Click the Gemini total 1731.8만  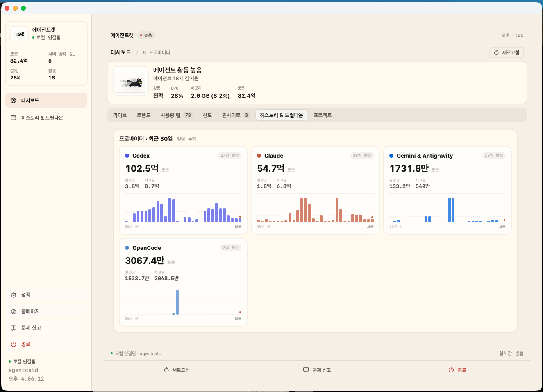click(409, 168)
